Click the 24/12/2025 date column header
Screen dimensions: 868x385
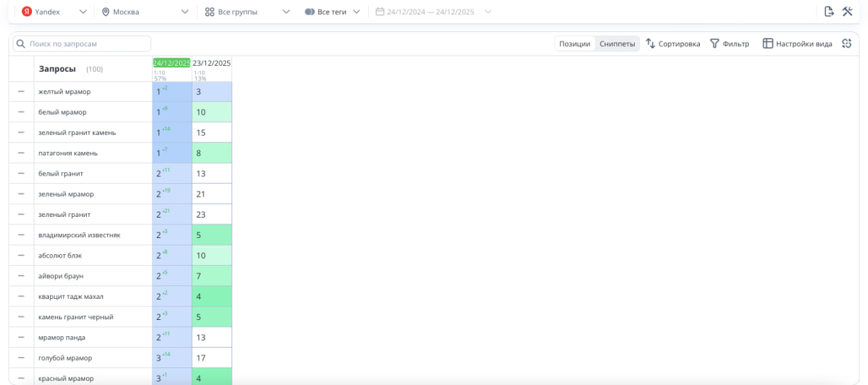172,63
